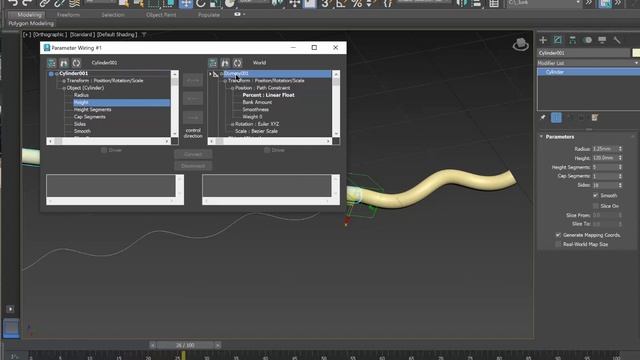Screen dimensions: 640x360
Task: Collapse Position : Path Constraint node
Action: click(x=232, y=88)
